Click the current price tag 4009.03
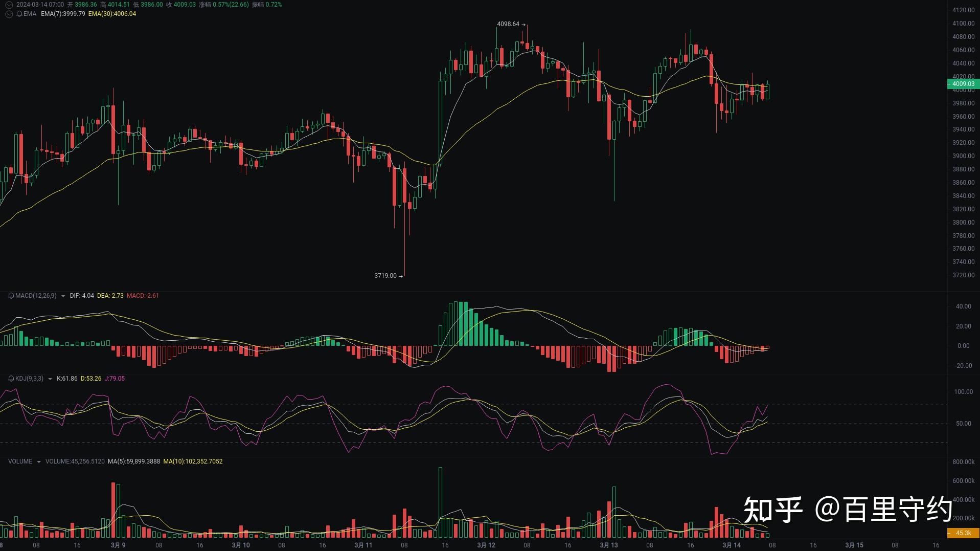980x551 pixels. 963,84
